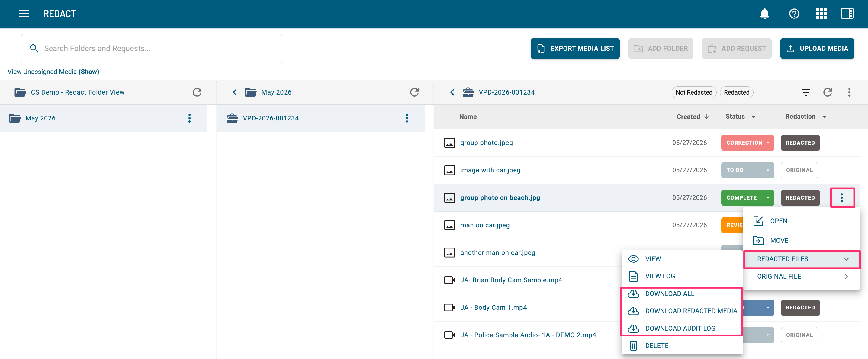Screen dimensions: 868x359
Task: Refresh the VPD-2026-001234 media list
Action: tap(828, 92)
